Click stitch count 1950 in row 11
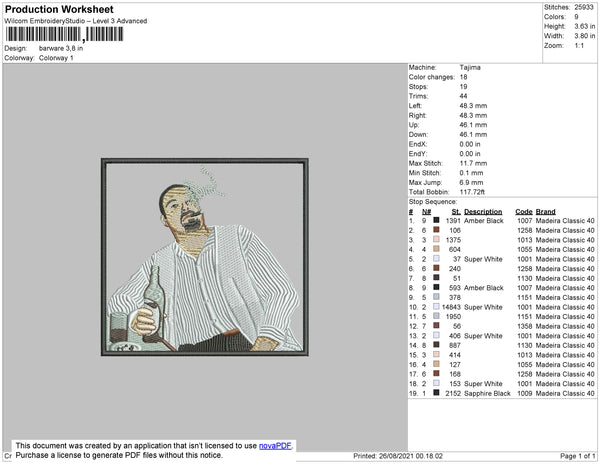 pyautogui.click(x=453, y=316)
